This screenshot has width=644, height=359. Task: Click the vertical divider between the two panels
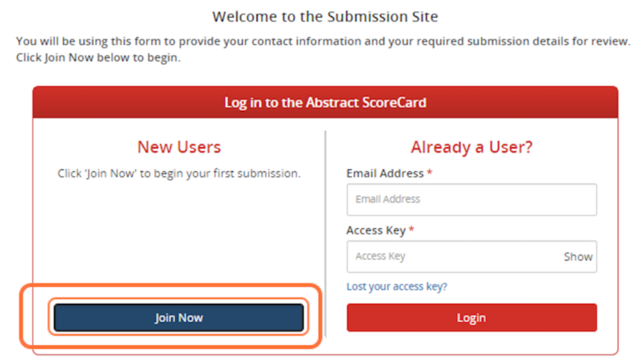click(326, 234)
